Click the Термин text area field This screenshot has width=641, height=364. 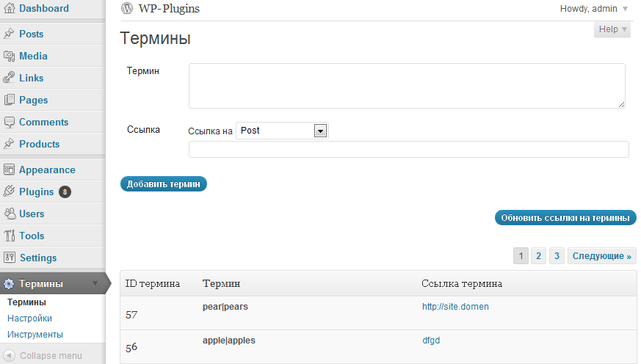[407, 86]
